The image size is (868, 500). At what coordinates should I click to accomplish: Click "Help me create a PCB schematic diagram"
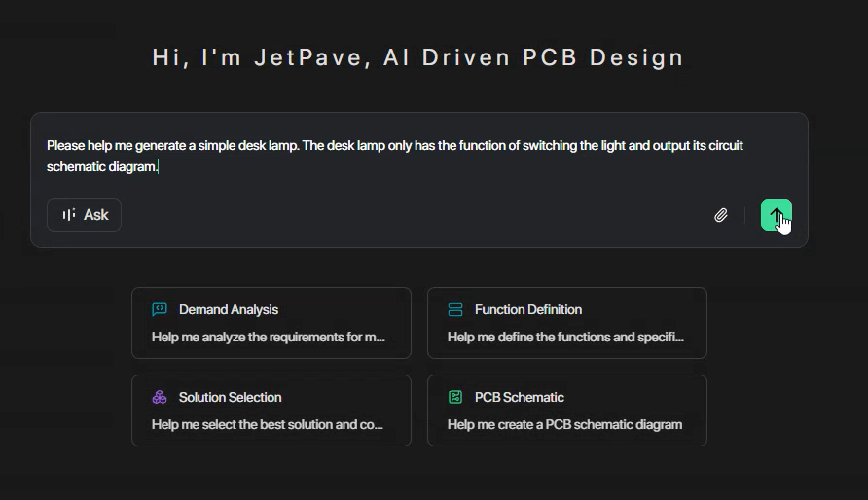tap(564, 425)
